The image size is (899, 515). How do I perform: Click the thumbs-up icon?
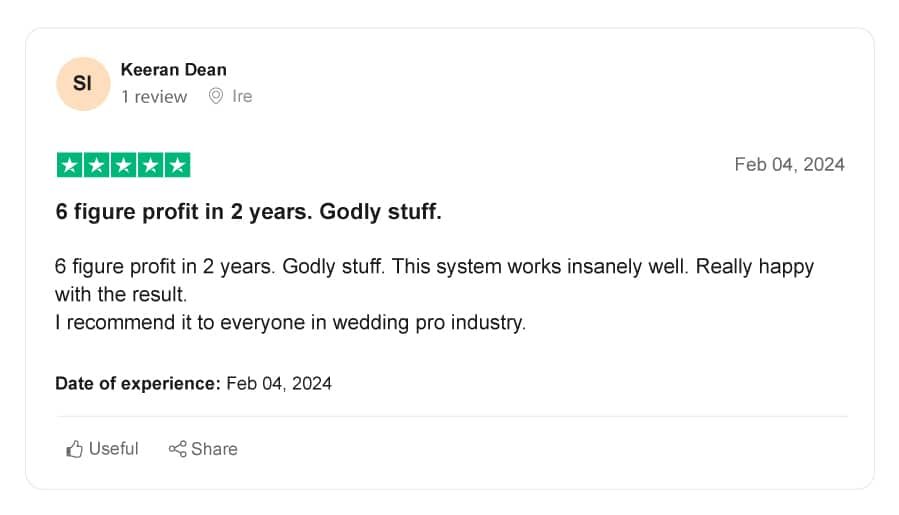click(x=75, y=449)
